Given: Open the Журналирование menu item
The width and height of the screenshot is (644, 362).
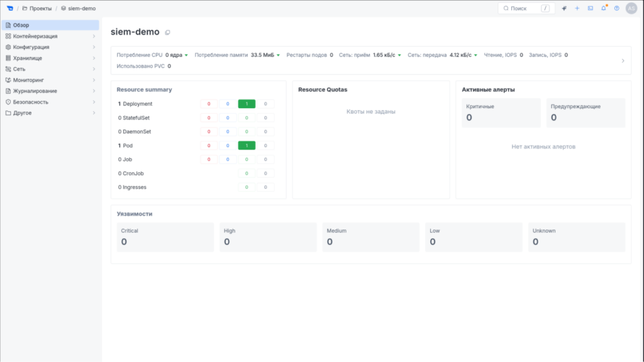Looking at the screenshot, I should [x=50, y=91].
